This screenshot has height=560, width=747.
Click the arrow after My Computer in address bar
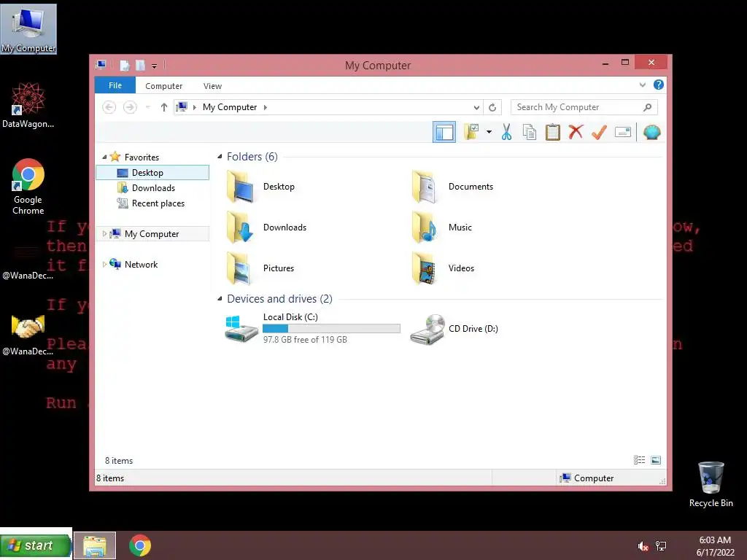pyautogui.click(x=266, y=107)
